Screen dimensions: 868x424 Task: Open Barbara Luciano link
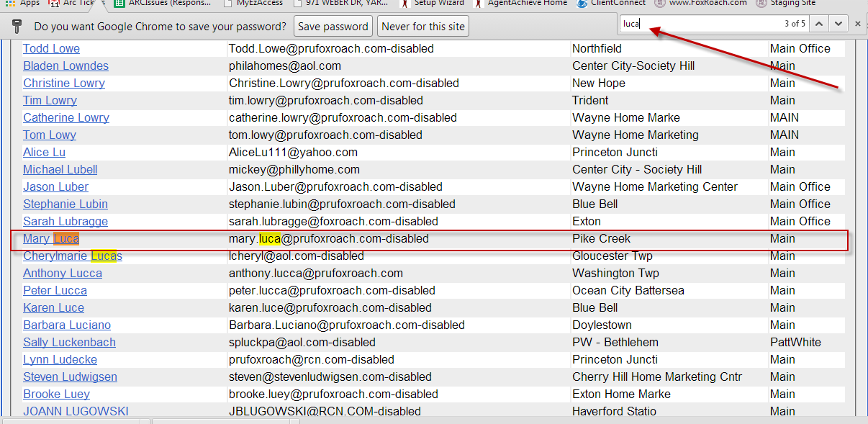point(67,325)
